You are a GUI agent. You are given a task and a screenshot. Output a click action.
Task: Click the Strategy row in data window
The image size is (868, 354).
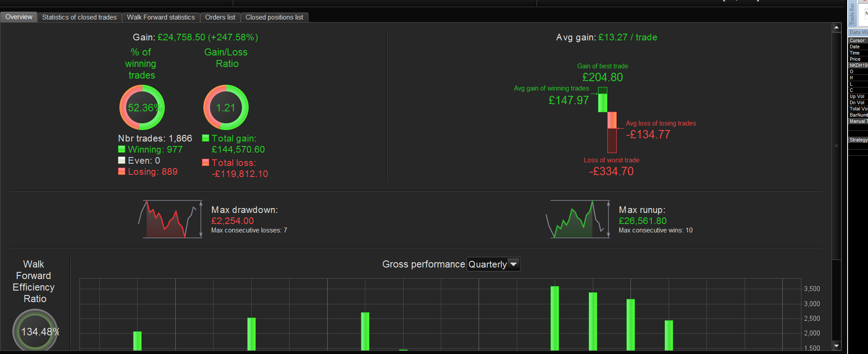858,140
